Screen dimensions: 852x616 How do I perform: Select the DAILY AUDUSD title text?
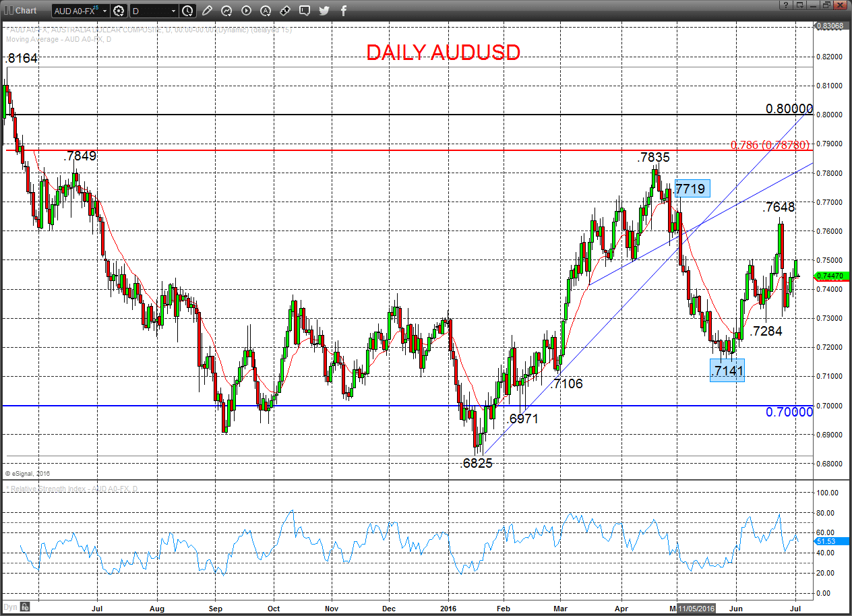pos(444,53)
